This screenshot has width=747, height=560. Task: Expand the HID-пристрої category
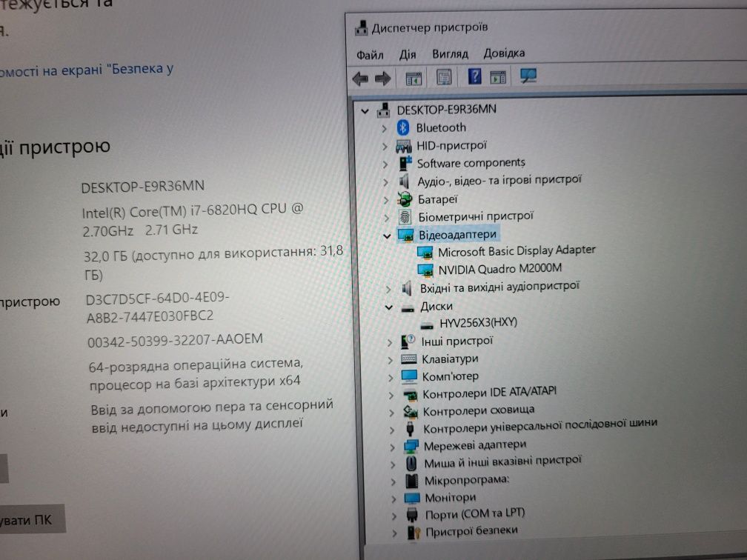[385, 147]
